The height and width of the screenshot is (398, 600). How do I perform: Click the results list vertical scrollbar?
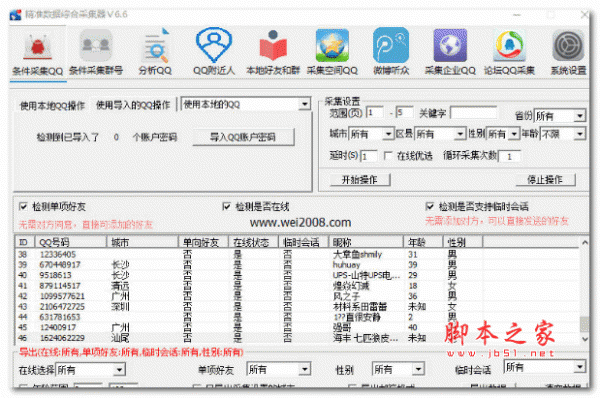584,290
